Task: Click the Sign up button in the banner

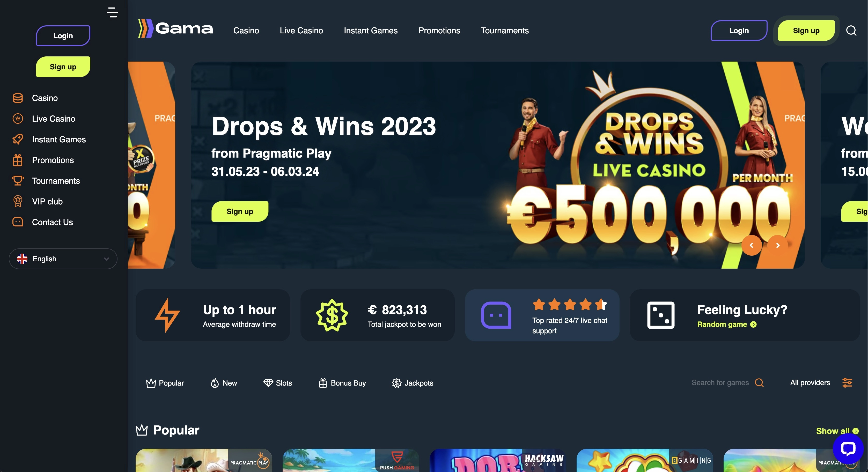Action: (x=240, y=212)
